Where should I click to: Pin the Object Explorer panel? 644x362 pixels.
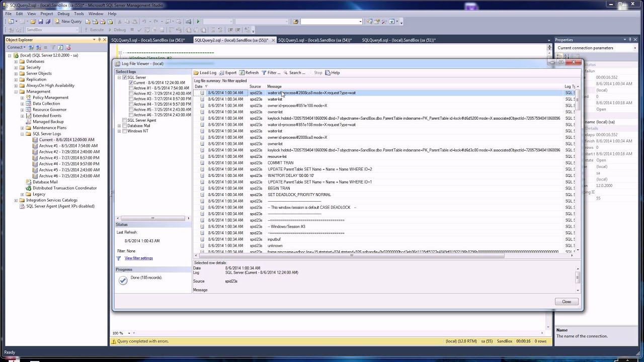point(100,40)
